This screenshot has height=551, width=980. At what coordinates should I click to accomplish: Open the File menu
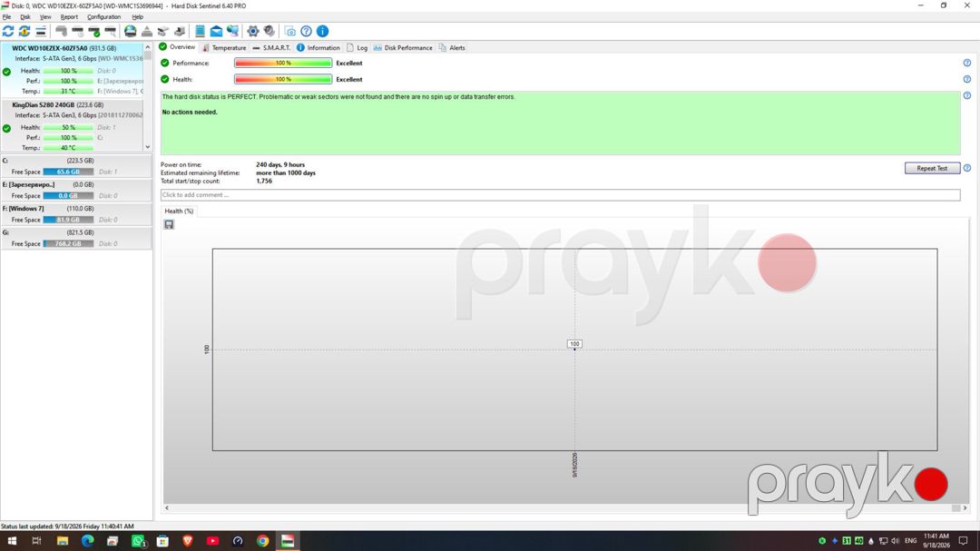pyautogui.click(x=7, y=17)
